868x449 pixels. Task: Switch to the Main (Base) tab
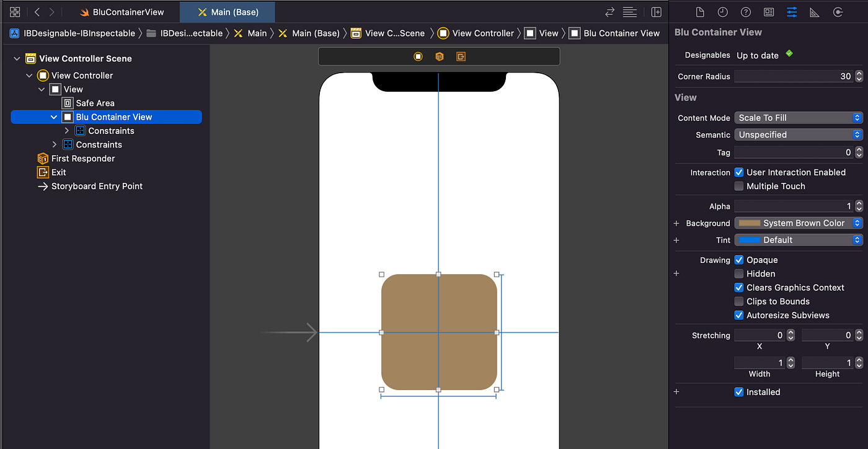coord(227,11)
